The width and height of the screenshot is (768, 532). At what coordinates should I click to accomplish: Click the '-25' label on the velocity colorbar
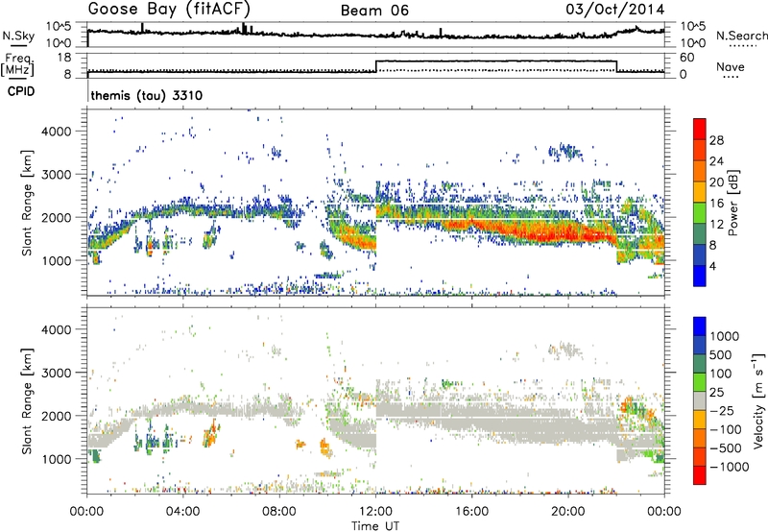tap(723, 410)
